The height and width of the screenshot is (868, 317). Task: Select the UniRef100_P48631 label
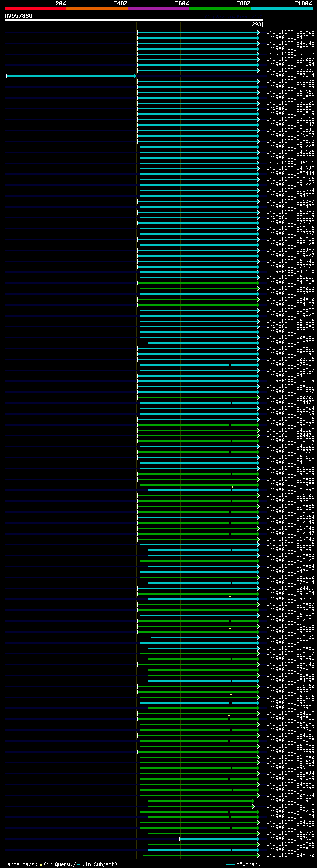coord(290,376)
